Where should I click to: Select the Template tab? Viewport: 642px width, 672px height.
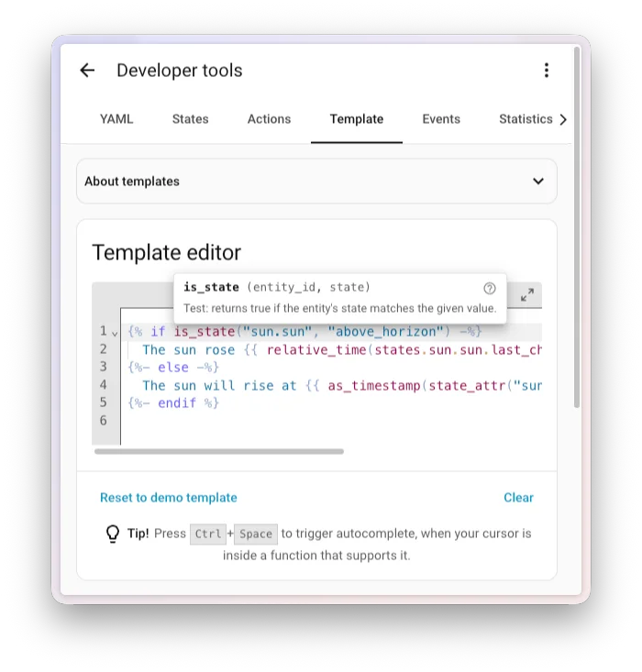(x=357, y=119)
